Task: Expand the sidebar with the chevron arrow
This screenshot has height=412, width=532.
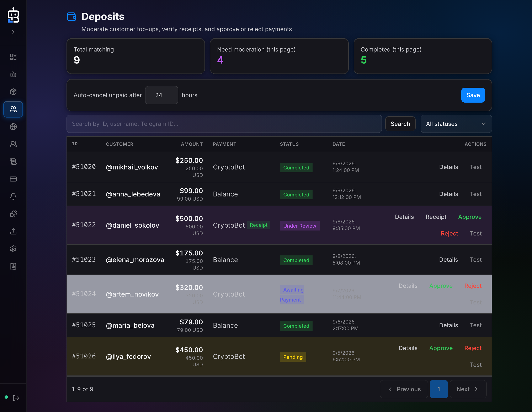Action: point(13,32)
